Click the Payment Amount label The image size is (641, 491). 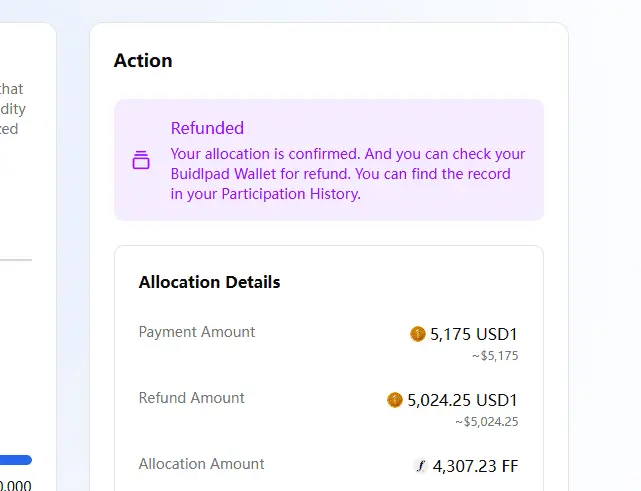[x=197, y=332]
